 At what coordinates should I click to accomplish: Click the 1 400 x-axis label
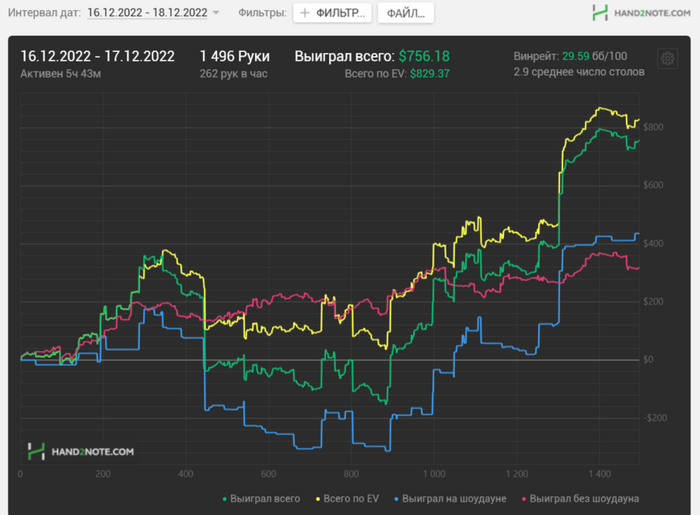(x=600, y=474)
